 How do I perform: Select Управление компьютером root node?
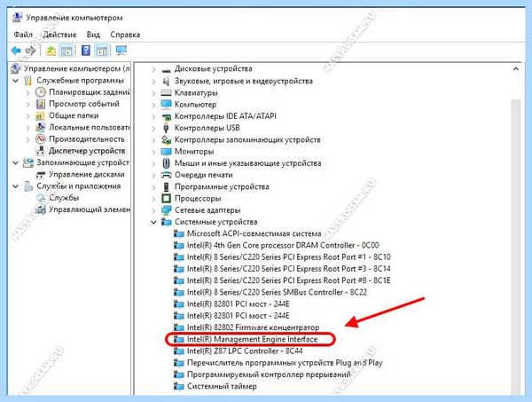pos(76,69)
